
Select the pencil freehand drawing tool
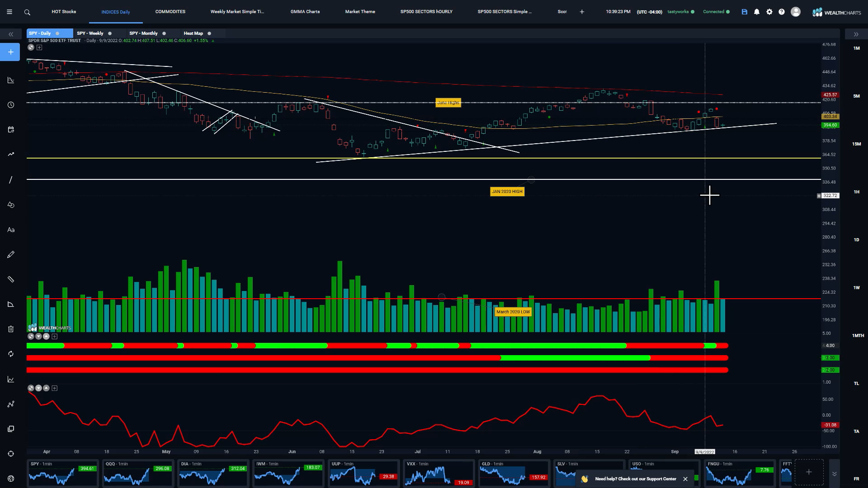point(11,254)
